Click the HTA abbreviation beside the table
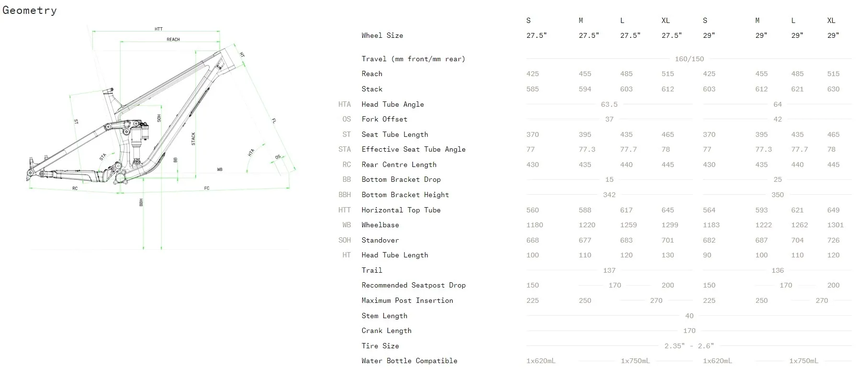 345,104
